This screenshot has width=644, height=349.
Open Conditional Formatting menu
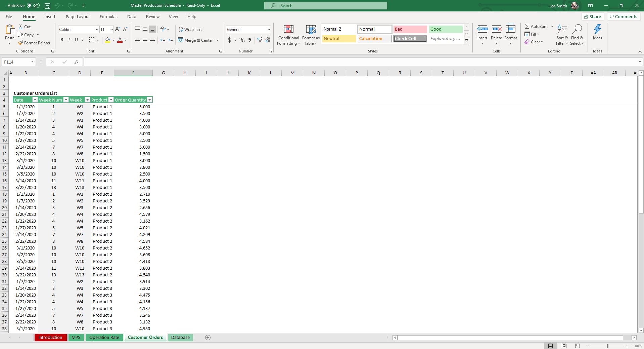(289, 35)
